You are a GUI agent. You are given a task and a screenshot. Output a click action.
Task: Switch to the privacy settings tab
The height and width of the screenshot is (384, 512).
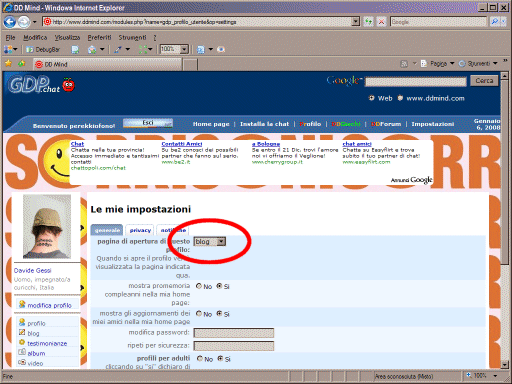coord(140,230)
